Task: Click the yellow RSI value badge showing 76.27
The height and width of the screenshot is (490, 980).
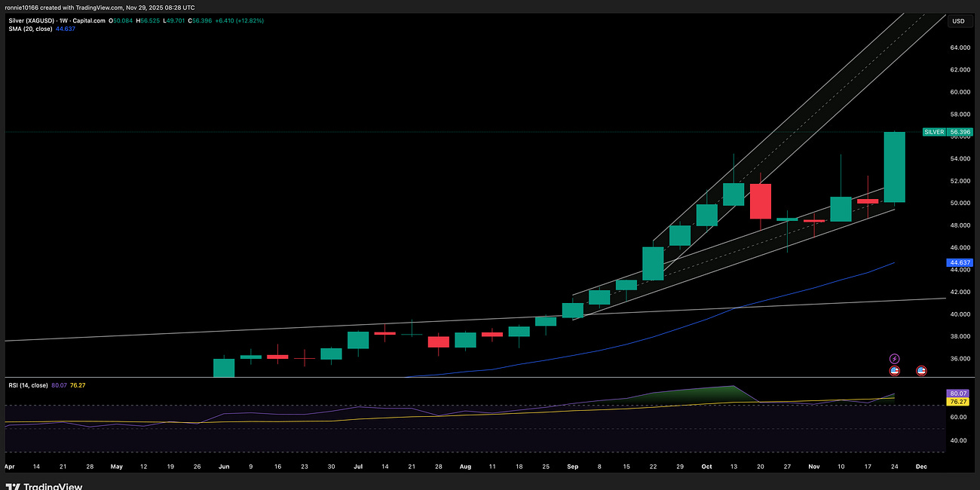Action: coord(957,402)
